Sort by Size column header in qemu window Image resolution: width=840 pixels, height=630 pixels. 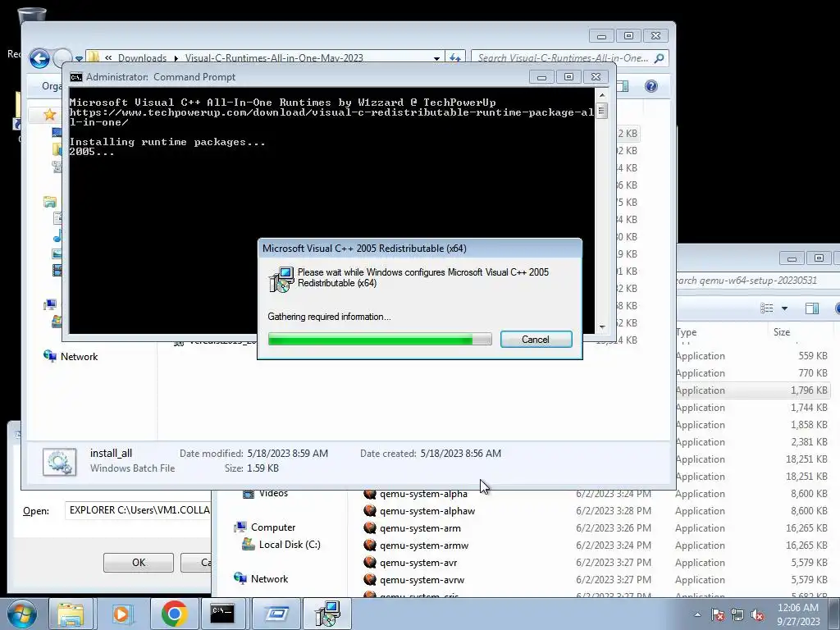click(x=782, y=332)
